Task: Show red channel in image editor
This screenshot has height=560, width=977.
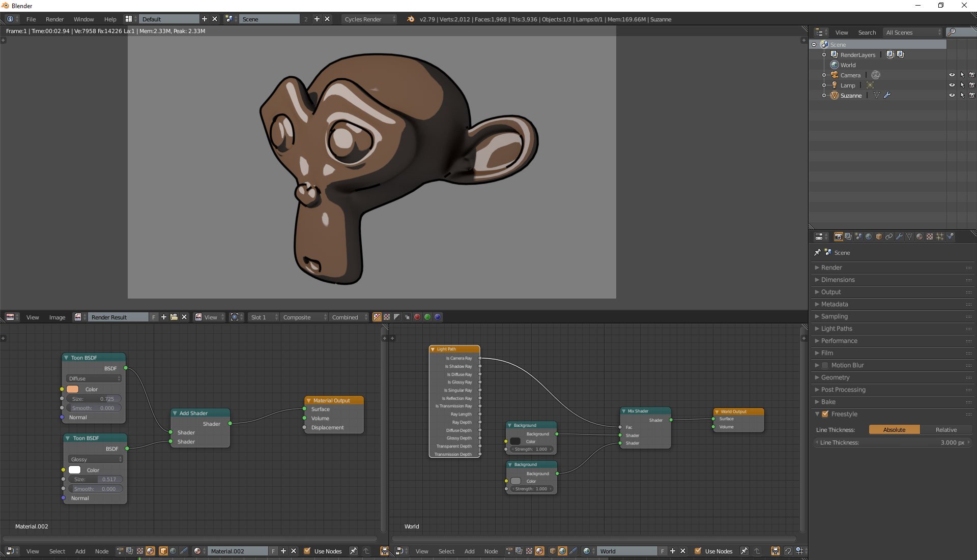Action: click(x=417, y=317)
